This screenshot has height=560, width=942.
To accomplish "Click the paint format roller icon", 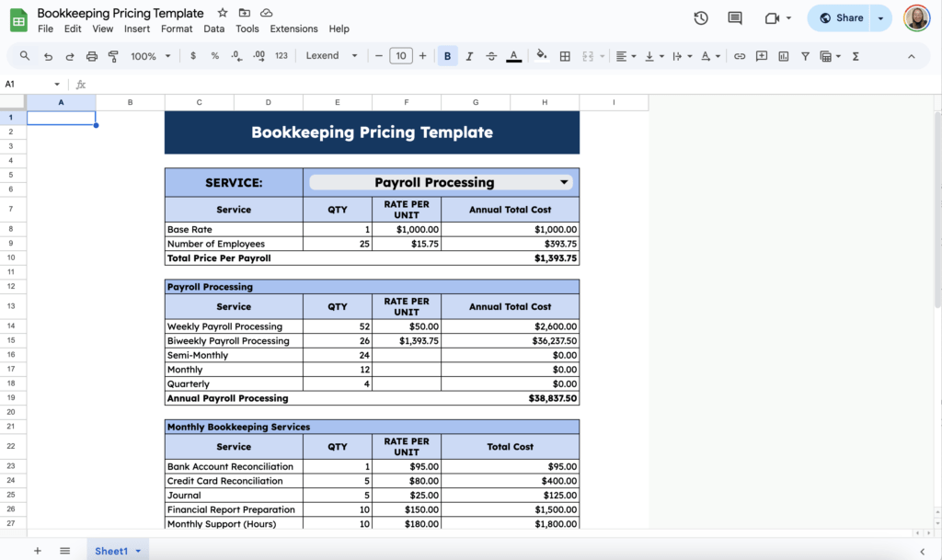I will tap(114, 56).
